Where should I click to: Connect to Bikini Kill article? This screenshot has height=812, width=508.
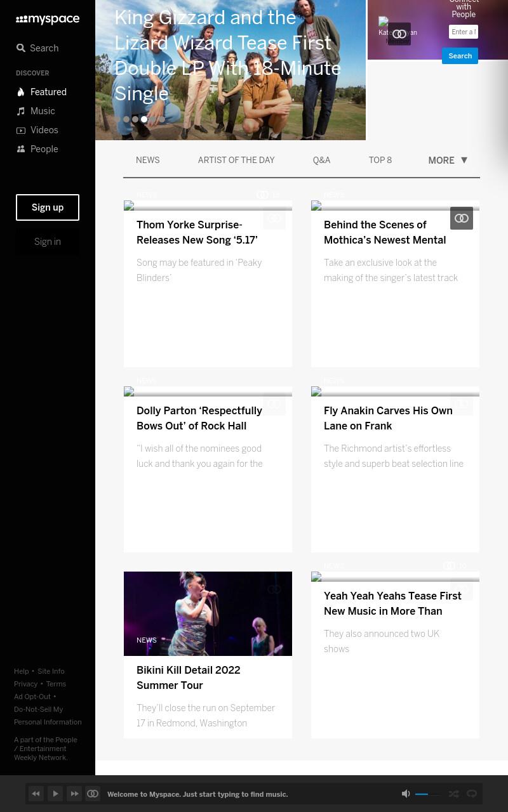click(274, 589)
